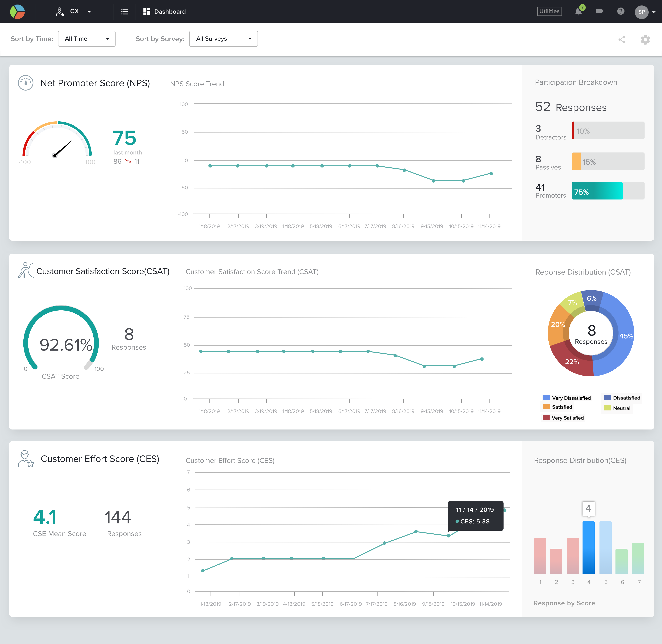Screen dimensions: 662x644
Task: Open the help question mark icon
Action: coord(621,11)
